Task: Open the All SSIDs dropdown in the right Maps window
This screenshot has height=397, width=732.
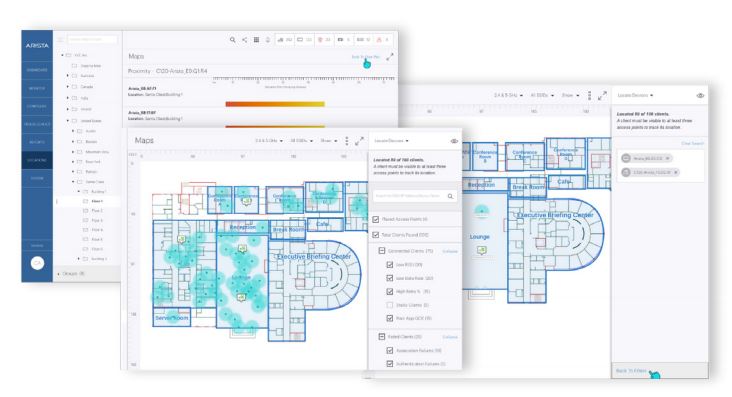Action: pos(542,95)
